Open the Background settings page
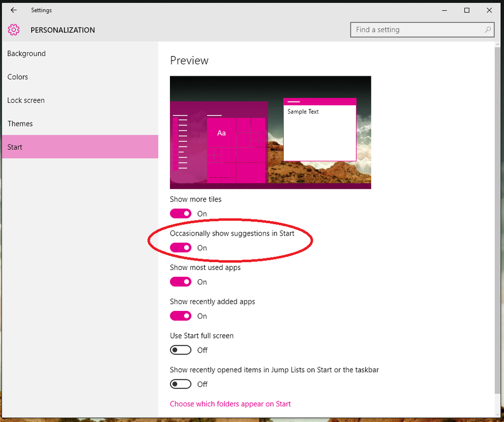 pyautogui.click(x=80, y=53)
